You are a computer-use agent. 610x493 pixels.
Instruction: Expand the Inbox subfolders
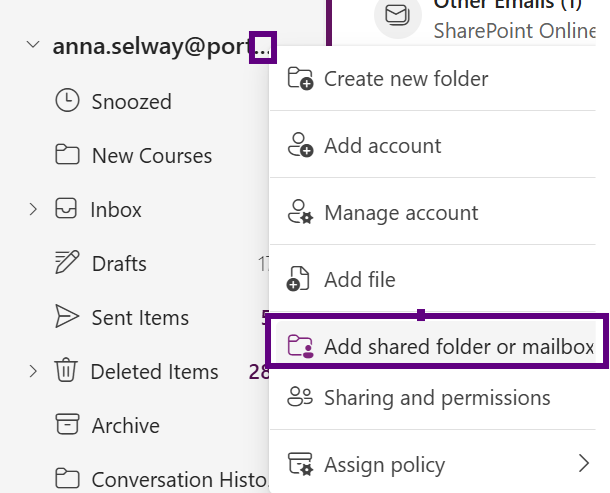(33, 209)
